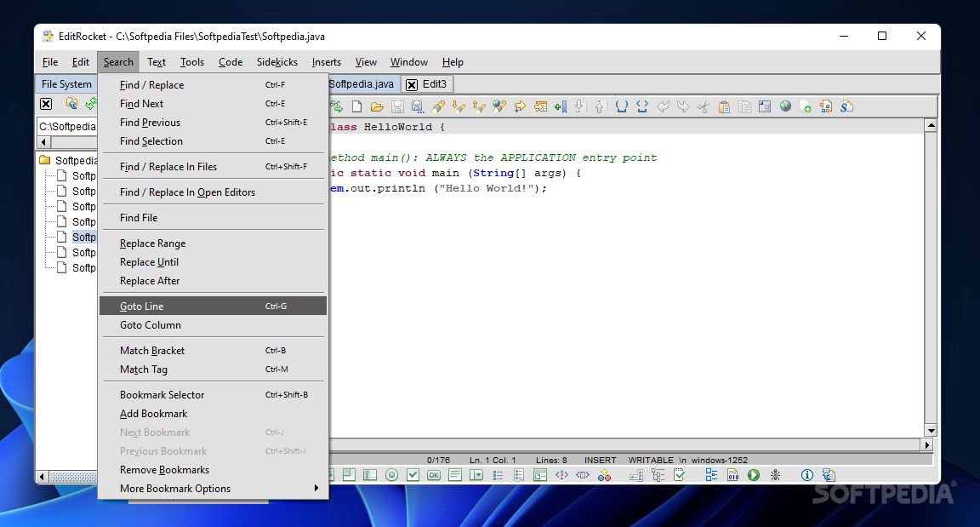Screen dimensions: 980x527
Task: Choose Replace Until menu entry
Action: pyautogui.click(x=213, y=262)
